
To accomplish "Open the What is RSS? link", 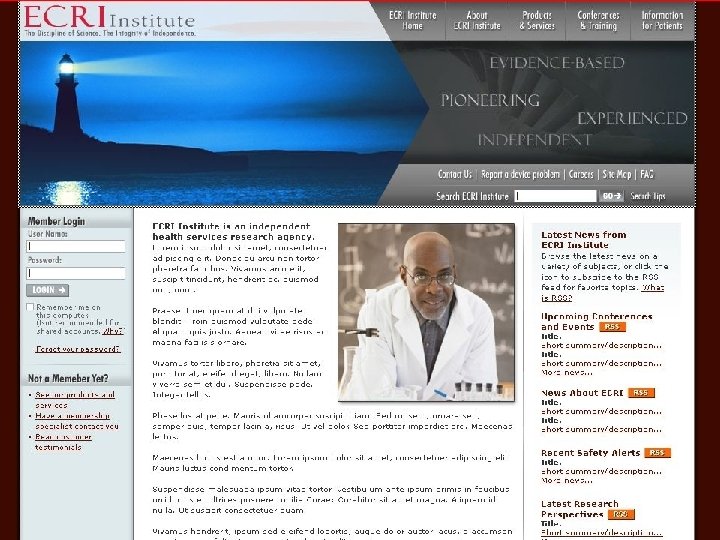I will click(602, 292).
